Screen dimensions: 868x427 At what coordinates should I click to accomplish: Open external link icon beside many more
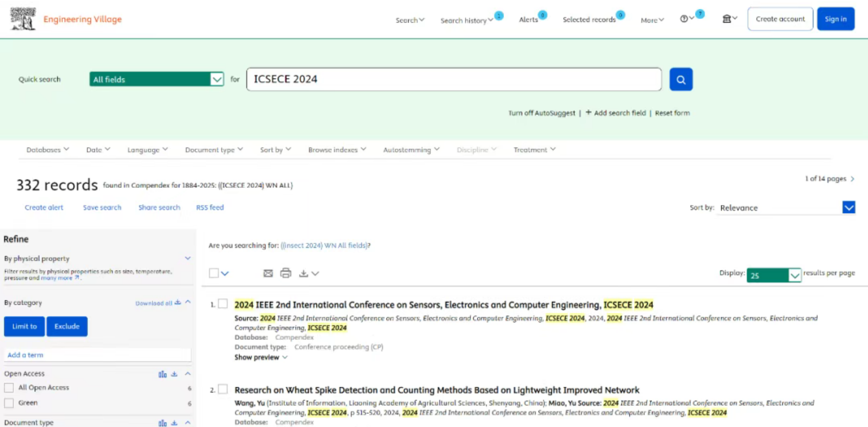pyautogui.click(x=77, y=278)
